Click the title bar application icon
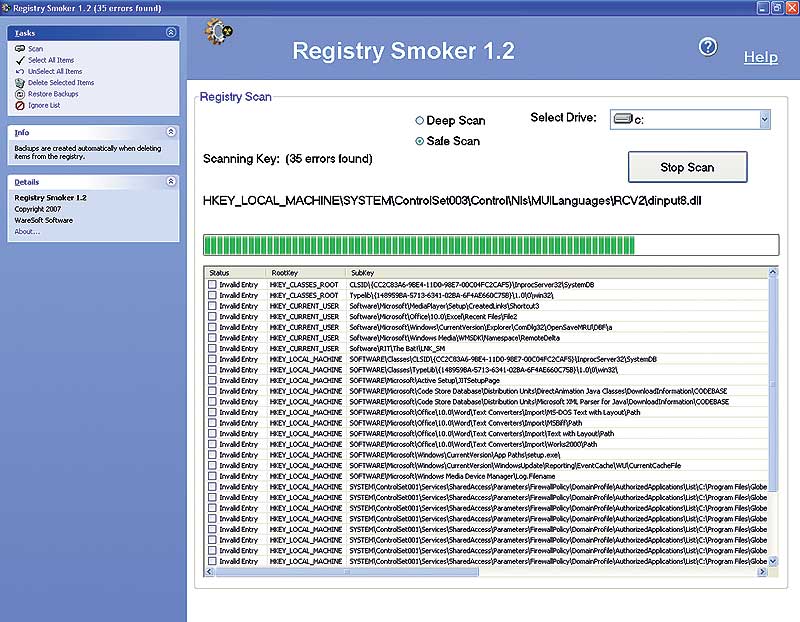 tap(6, 8)
